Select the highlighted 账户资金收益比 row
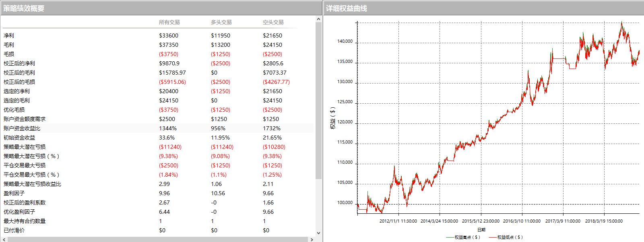This screenshot has height=242, width=644. (22, 128)
